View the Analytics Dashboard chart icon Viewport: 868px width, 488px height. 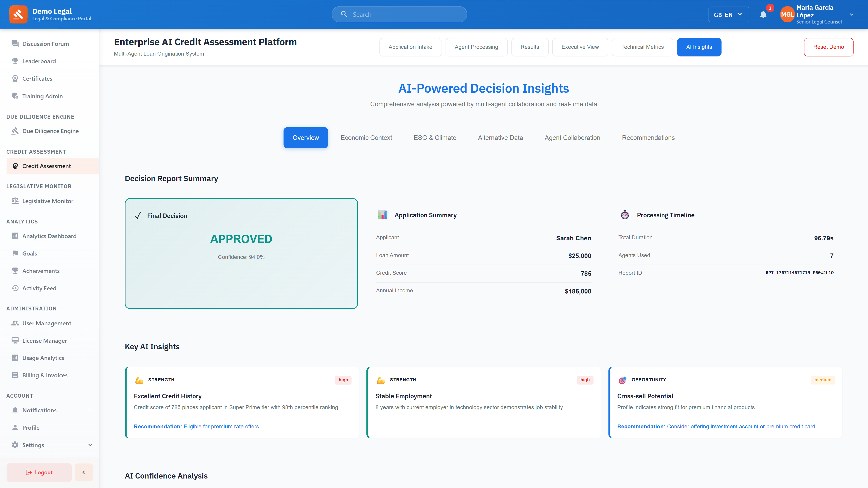(x=15, y=236)
